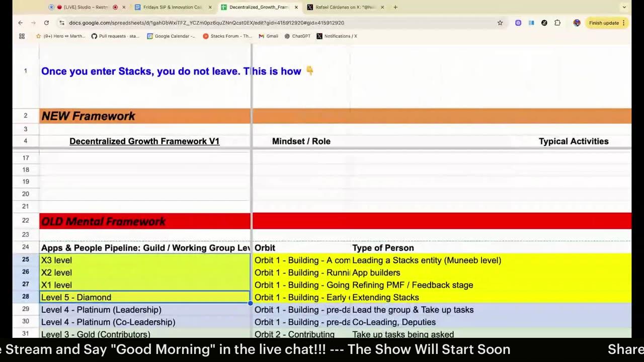
Task: Open a new browser tab
Action: pyautogui.click(x=395, y=7)
